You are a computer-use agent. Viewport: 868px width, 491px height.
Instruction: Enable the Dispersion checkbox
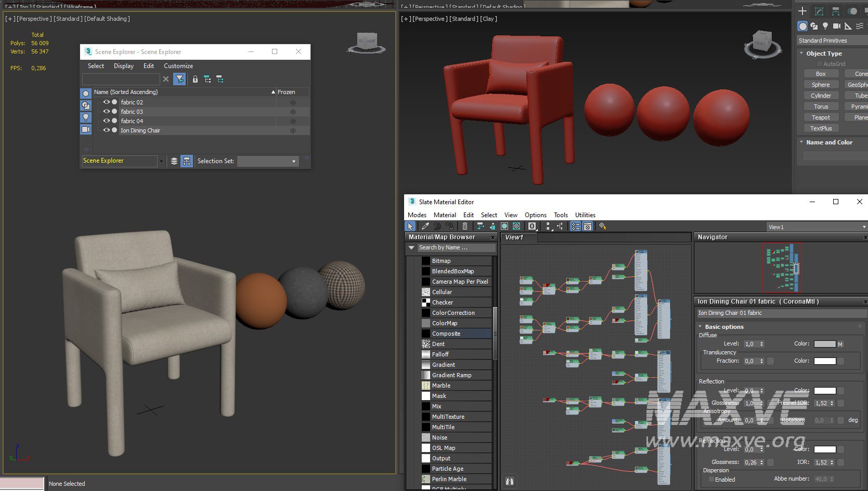coord(711,480)
